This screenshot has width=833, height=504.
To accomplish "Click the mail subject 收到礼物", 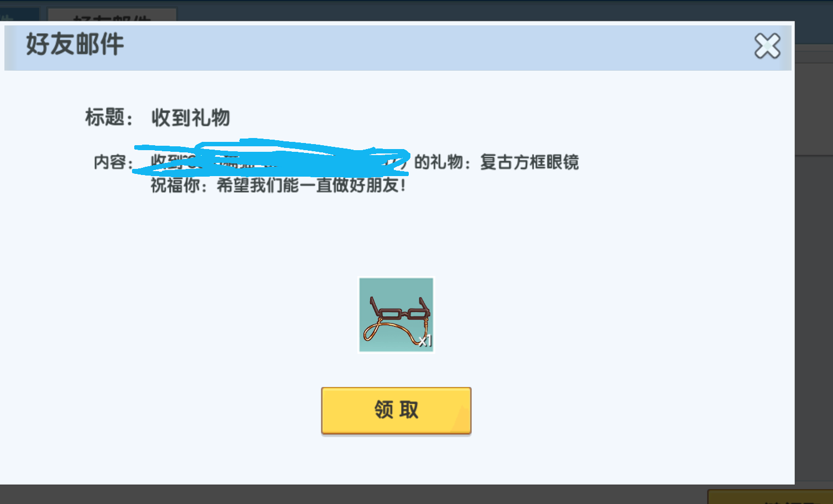I will (191, 118).
